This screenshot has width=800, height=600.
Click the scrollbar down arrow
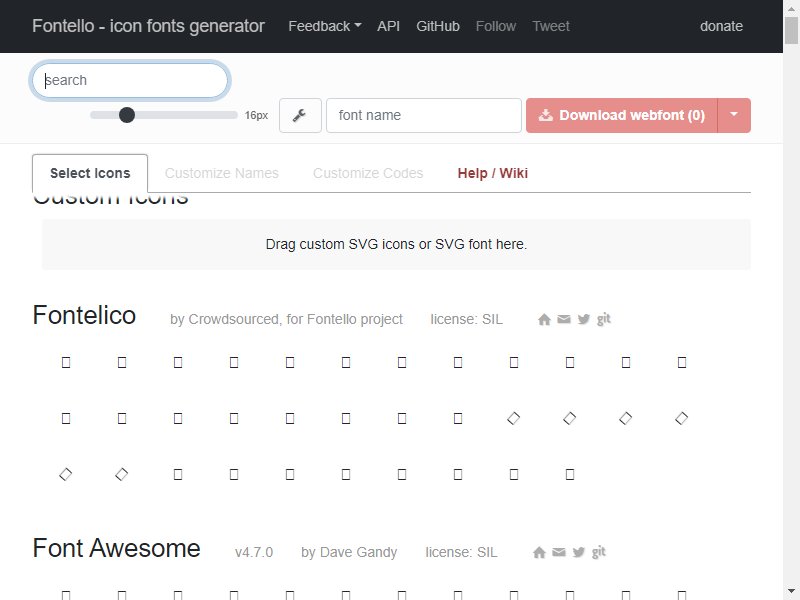click(791, 591)
